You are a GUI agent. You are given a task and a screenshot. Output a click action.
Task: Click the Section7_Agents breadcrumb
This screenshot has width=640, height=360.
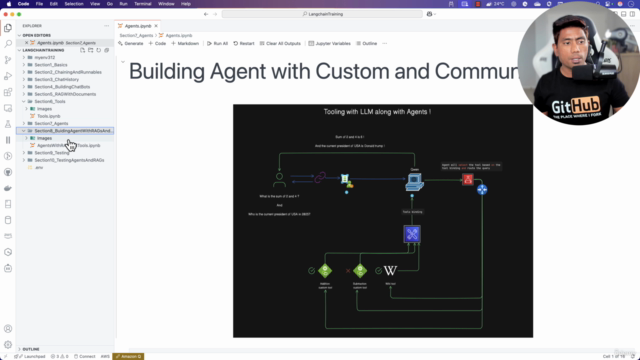click(136, 36)
